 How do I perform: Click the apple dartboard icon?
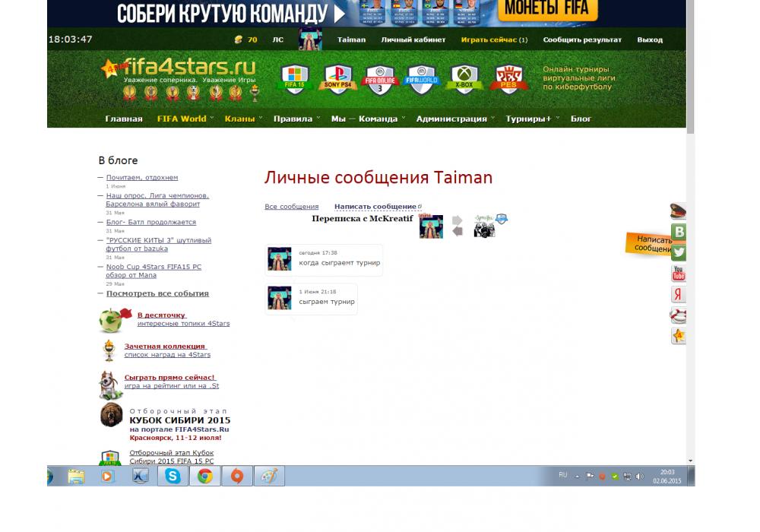tap(114, 320)
